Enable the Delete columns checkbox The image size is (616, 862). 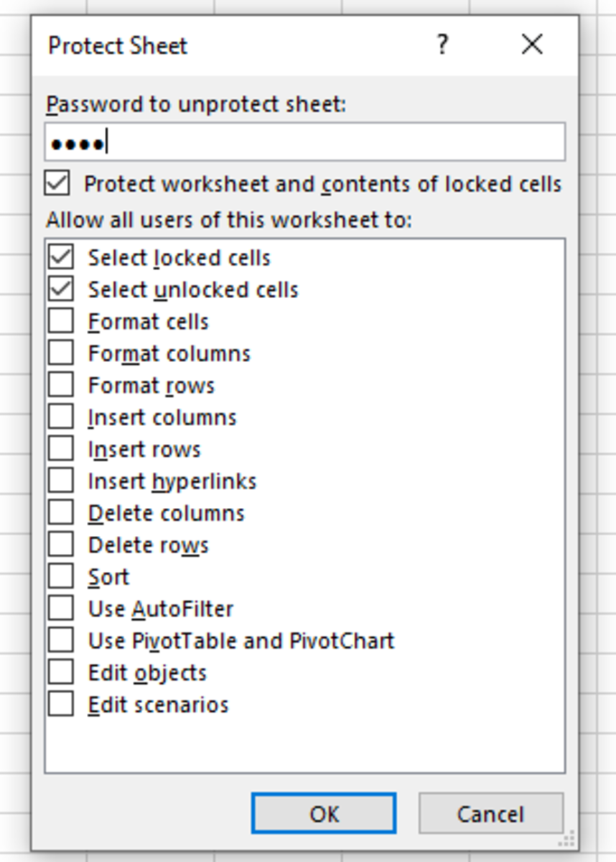[x=61, y=513]
